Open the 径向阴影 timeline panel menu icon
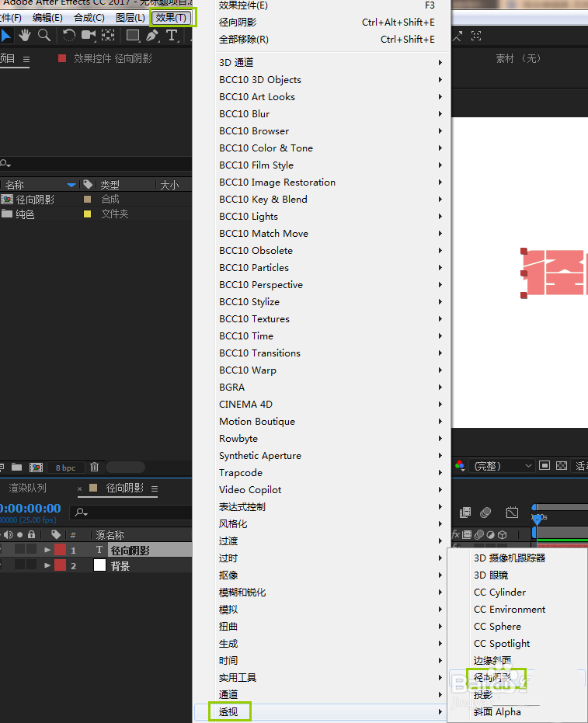The image size is (588, 723). pyautogui.click(x=155, y=488)
